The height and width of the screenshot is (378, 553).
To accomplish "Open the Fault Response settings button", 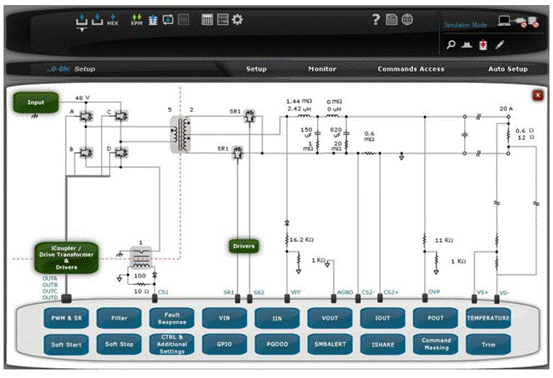I will point(172,318).
